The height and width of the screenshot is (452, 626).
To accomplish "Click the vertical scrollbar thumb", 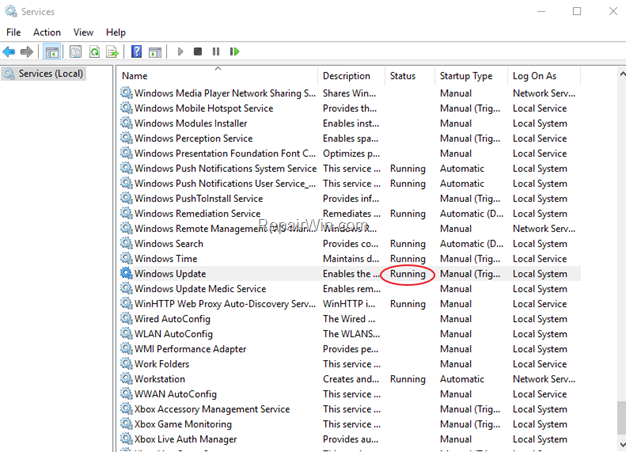I will point(622,417).
